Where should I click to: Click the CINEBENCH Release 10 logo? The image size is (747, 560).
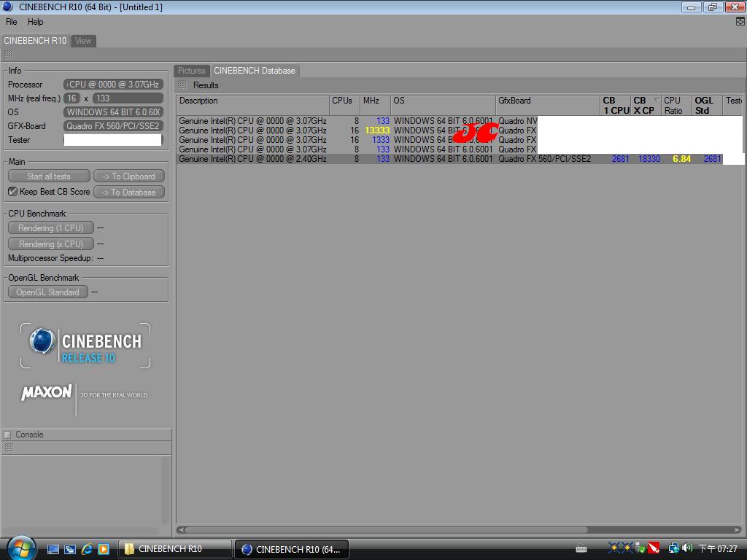pos(85,346)
